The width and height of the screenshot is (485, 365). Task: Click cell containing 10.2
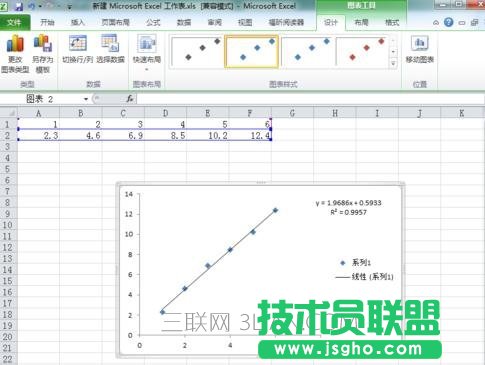point(208,135)
